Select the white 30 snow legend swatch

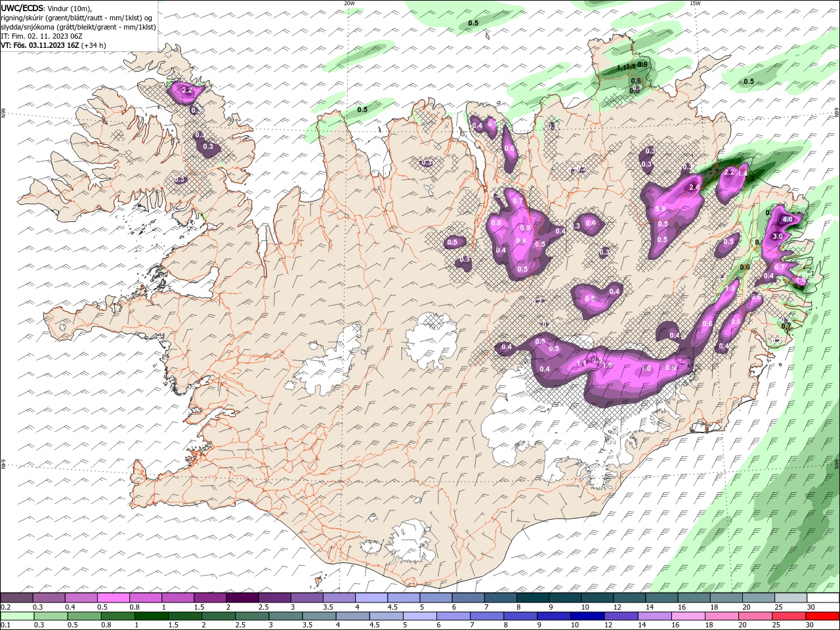(x=823, y=598)
